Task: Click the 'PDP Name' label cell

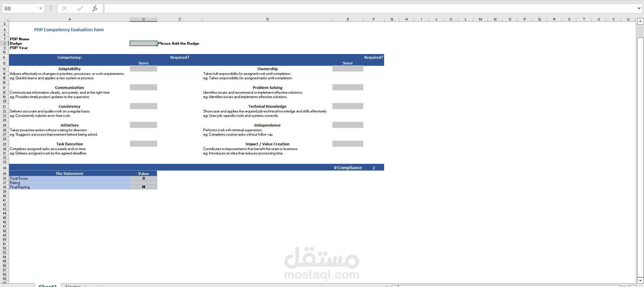Action: point(19,39)
